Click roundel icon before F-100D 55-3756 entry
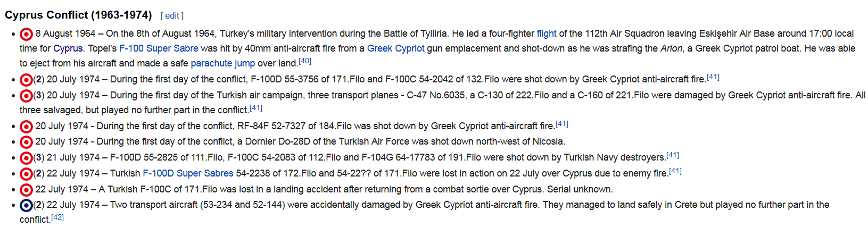The height and width of the screenshot is (227, 868). [x=26, y=80]
